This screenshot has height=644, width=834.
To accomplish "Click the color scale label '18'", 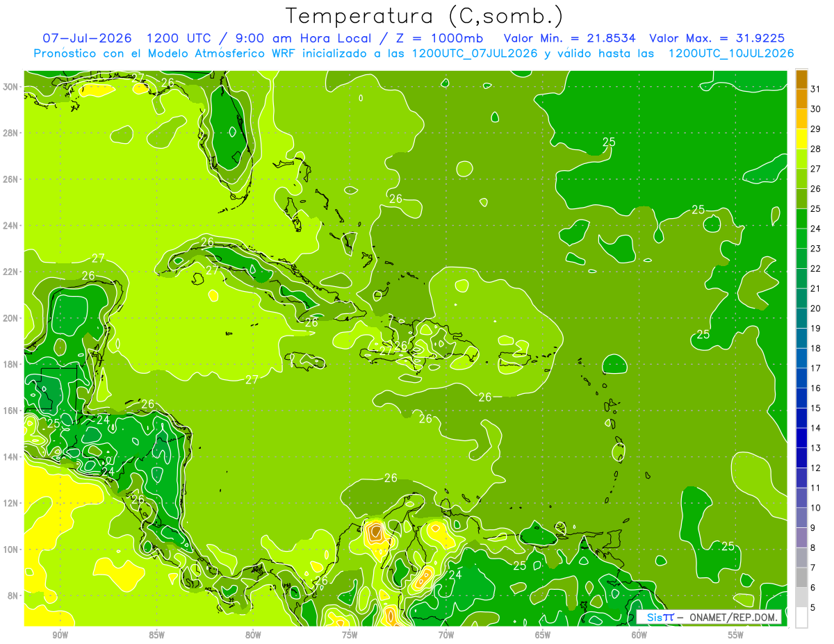I will 816,348.
